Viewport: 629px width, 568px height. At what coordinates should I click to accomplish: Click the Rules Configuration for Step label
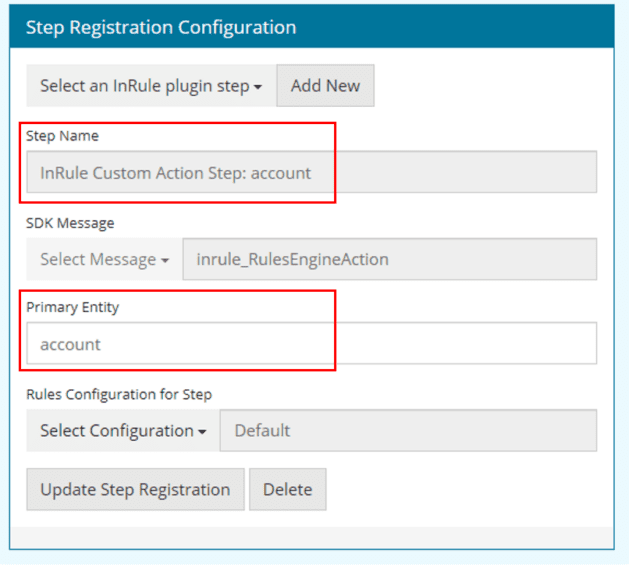point(119,395)
